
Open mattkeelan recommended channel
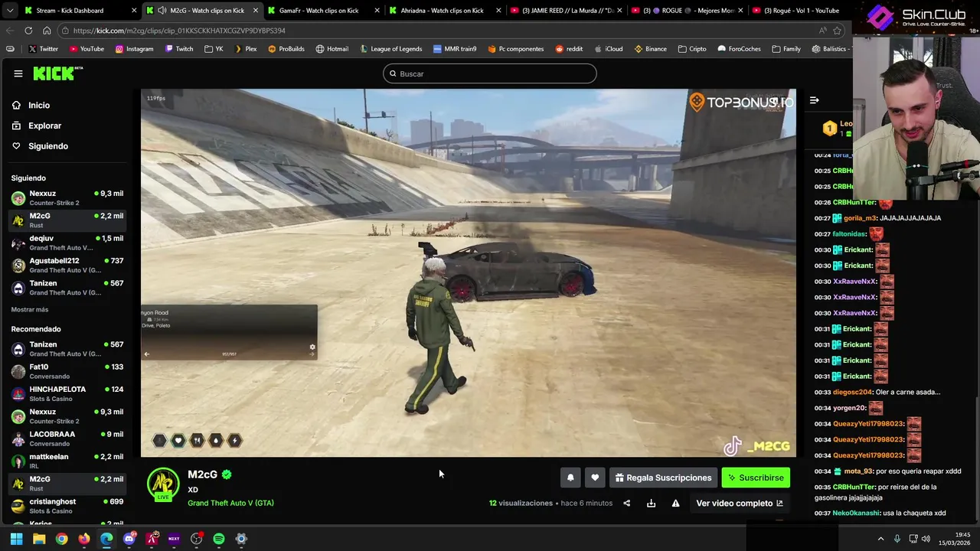pos(67,461)
